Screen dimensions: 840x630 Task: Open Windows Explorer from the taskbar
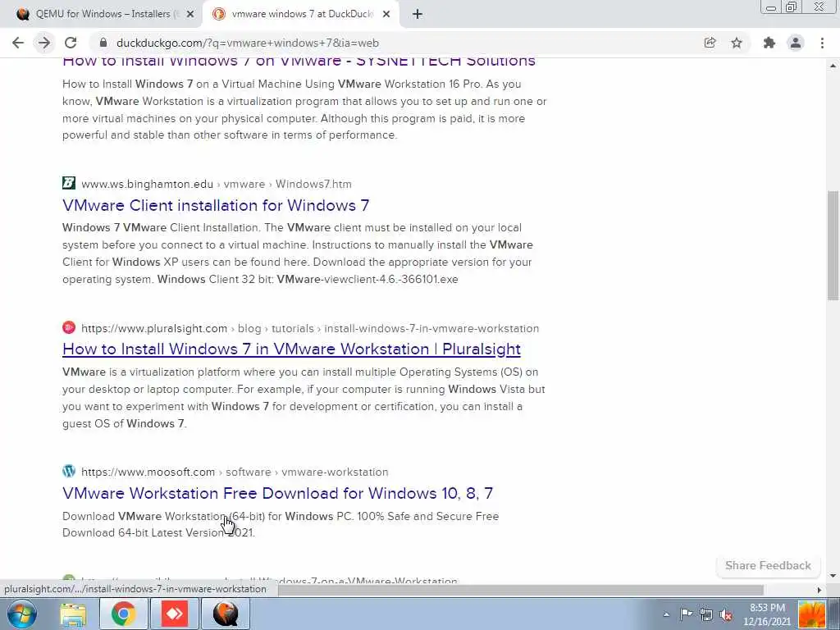(73, 614)
